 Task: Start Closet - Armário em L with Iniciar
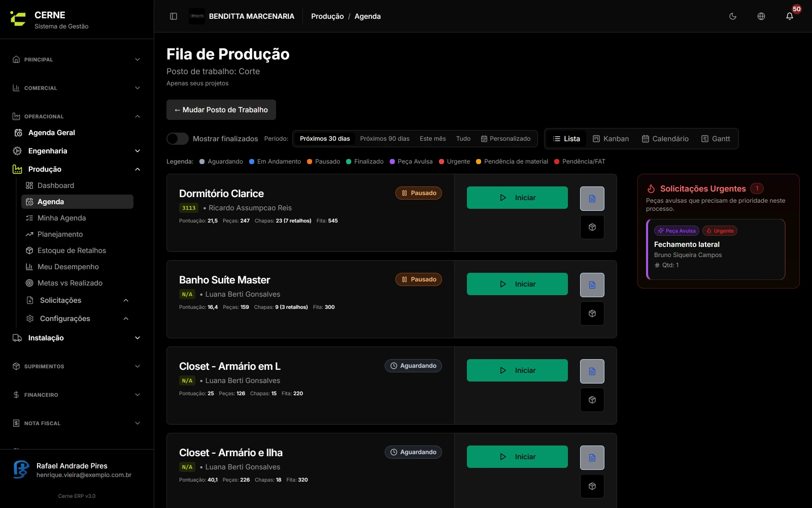coord(517,370)
